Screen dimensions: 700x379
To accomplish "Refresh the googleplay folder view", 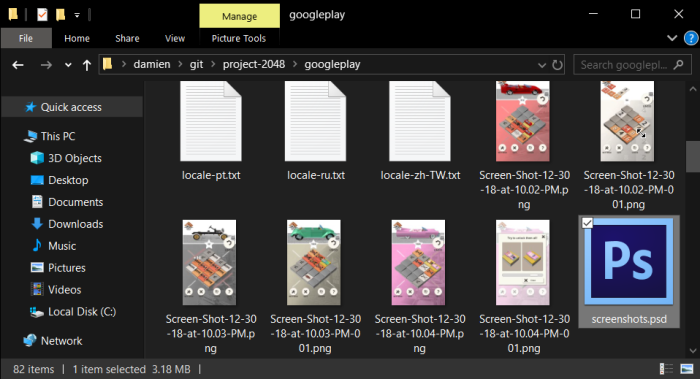I will click(x=557, y=65).
